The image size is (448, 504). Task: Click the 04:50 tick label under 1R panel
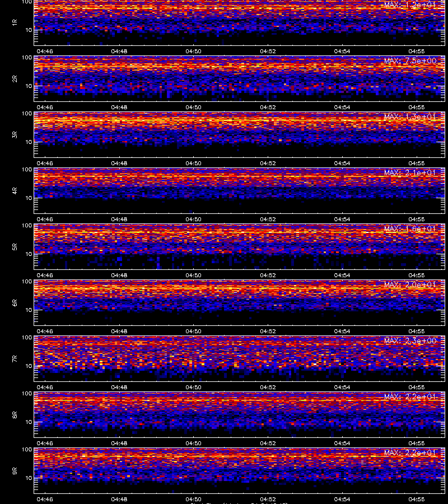pos(193,51)
